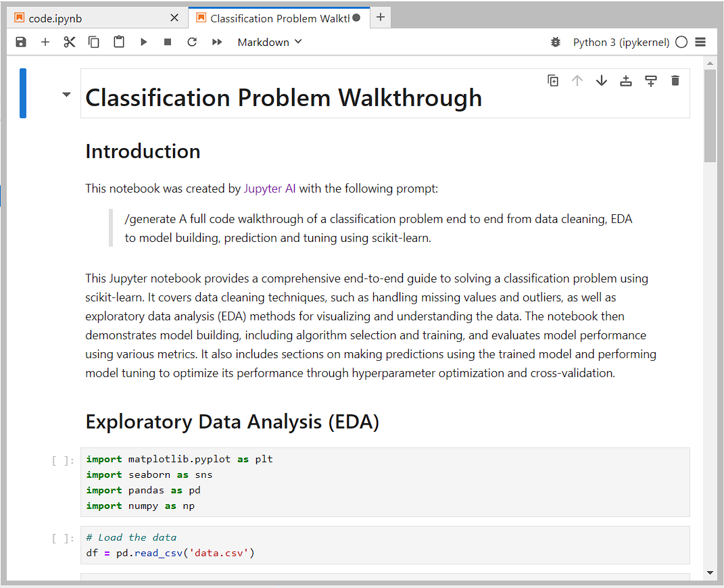Viewport: 724px width, 588px height.
Task: Close the code.ipynb tab
Action: point(174,18)
